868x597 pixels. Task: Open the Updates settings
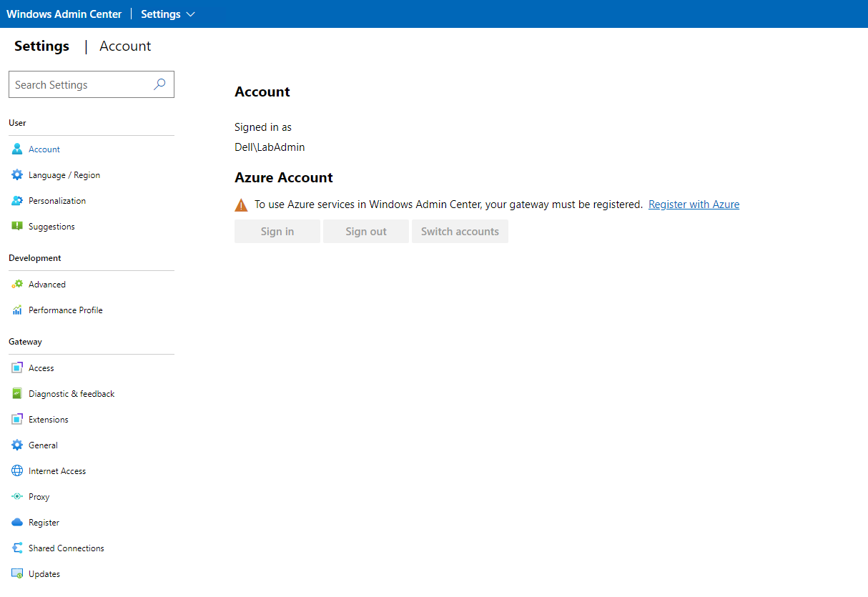click(x=46, y=573)
